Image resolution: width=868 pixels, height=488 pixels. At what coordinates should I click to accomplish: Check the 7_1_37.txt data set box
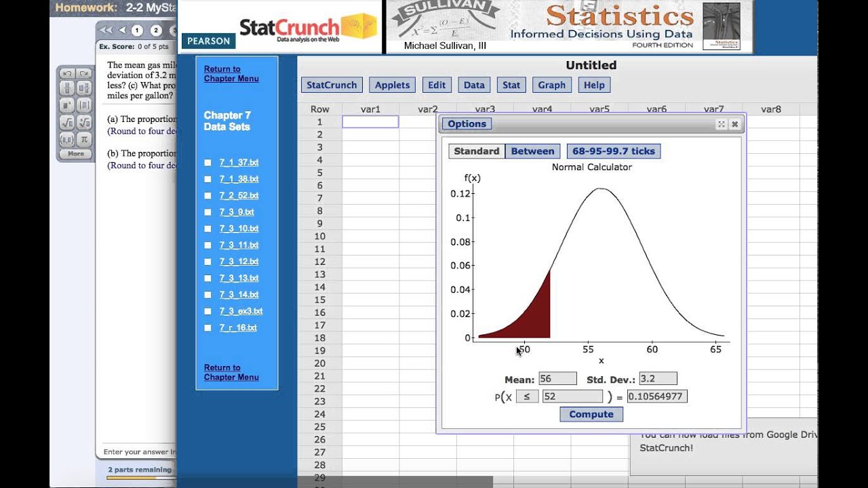[208, 163]
